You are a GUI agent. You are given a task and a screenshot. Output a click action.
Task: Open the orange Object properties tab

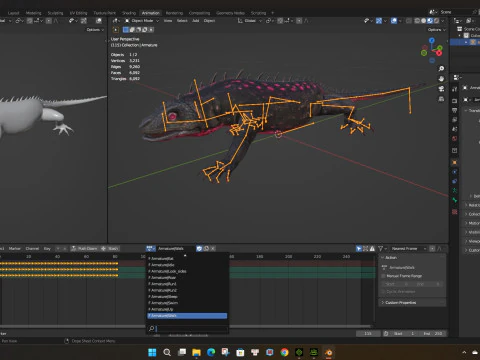coord(455,162)
